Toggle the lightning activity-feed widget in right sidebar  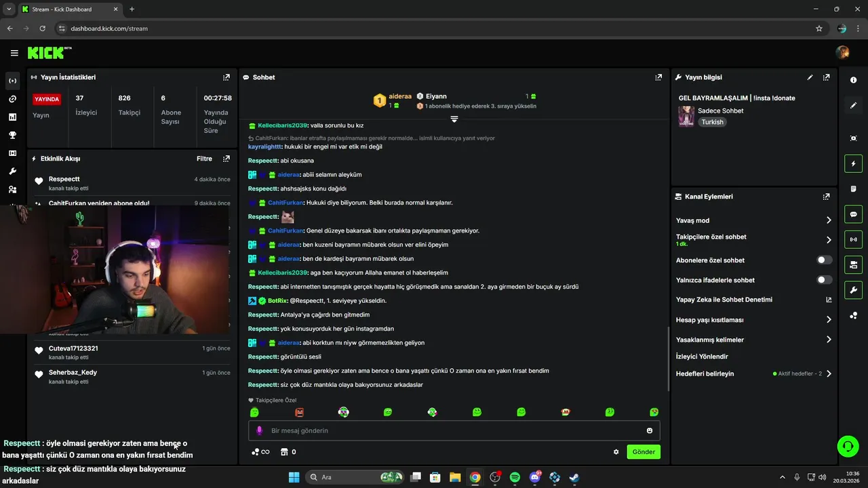tap(853, 163)
